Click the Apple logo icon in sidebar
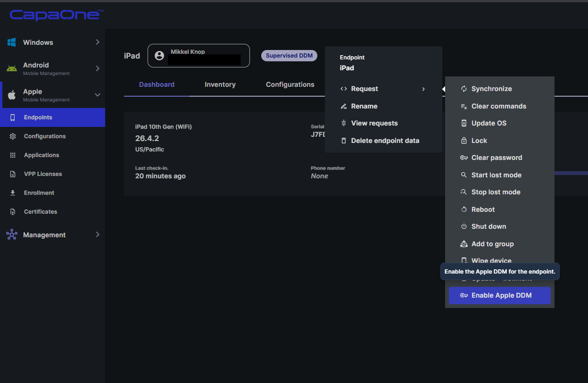Viewport: 588px width, 383px height. (x=12, y=95)
